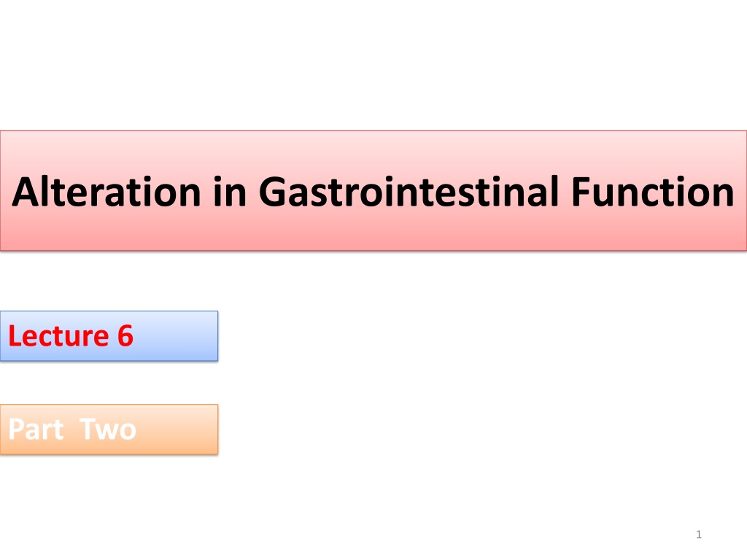Click the red number "6" after Lecture

[125, 335]
